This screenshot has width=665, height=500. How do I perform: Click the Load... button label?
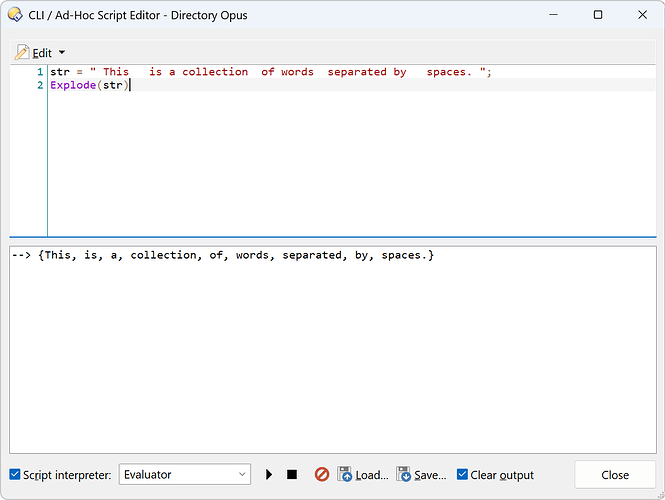click(371, 475)
